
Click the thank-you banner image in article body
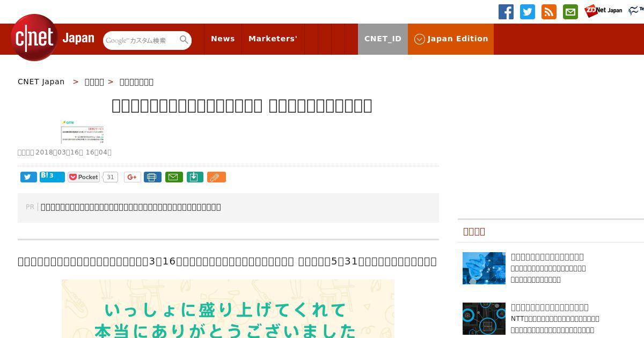228,309
